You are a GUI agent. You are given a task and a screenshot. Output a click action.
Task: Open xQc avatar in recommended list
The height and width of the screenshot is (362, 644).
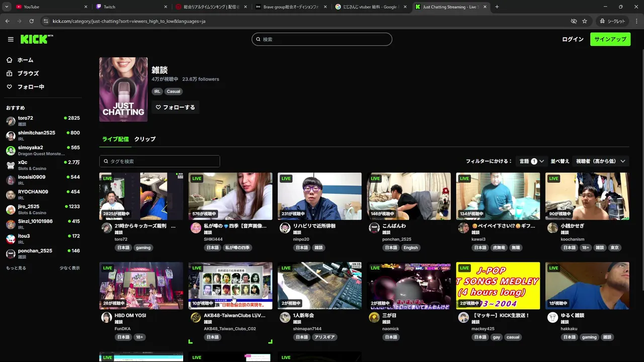(11, 165)
